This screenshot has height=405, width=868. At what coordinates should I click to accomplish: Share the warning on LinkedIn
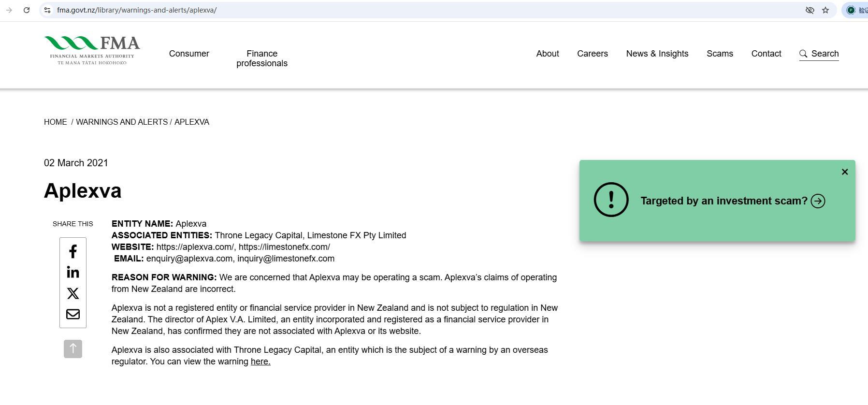coord(73,273)
